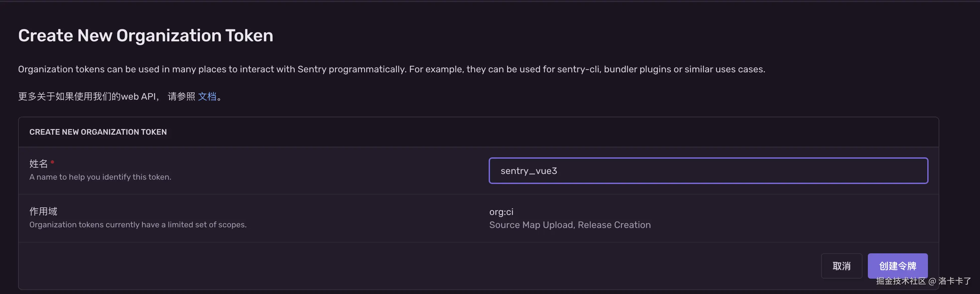Click the "web API" text before 请参照
This screenshot has width=980, height=294.
click(138, 96)
